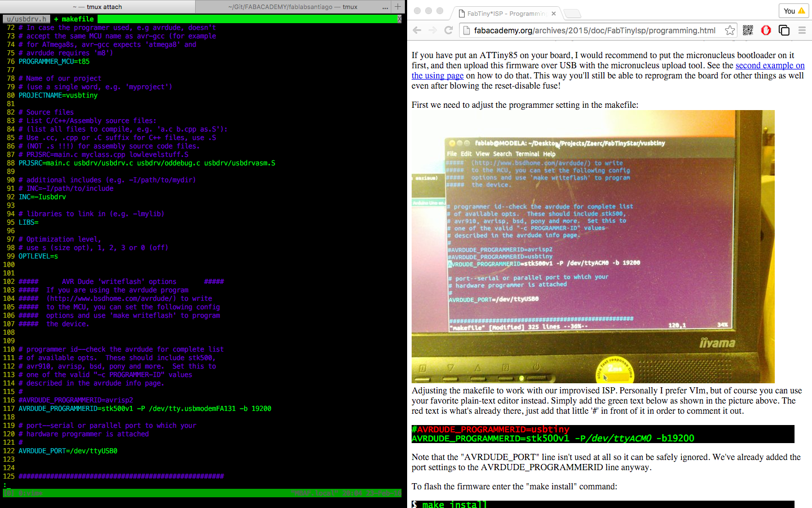Close the vim tab with X
This screenshot has width=812, height=508.
click(x=399, y=19)
